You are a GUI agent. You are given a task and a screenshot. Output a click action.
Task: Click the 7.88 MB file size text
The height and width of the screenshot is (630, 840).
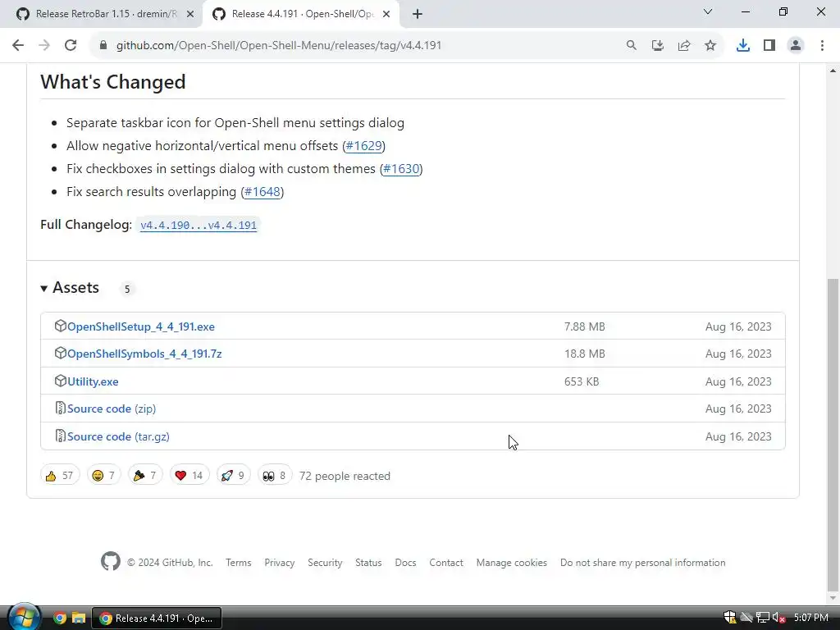(x=584, y=326)
